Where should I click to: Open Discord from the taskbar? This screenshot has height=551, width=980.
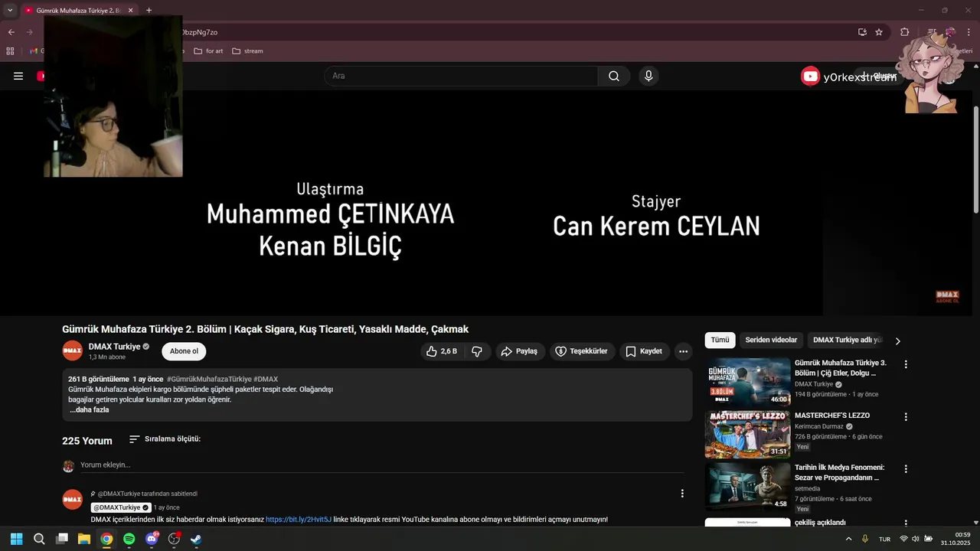152,539
